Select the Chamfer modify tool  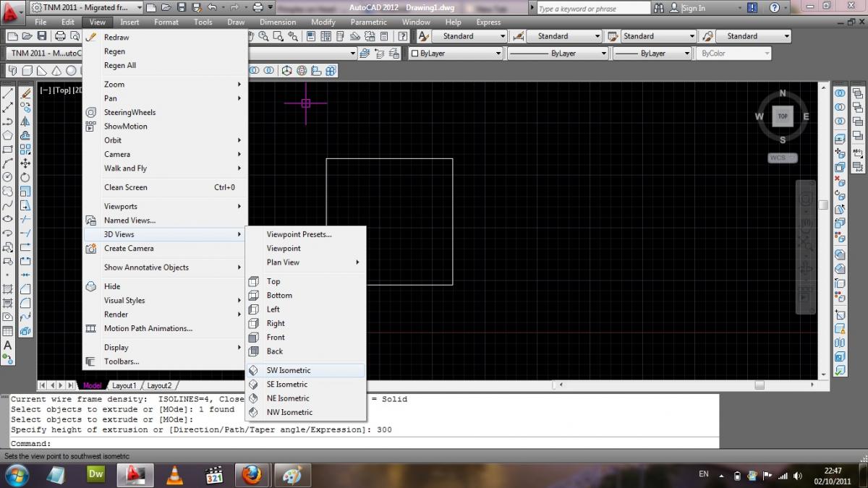[x=25, y=289]
